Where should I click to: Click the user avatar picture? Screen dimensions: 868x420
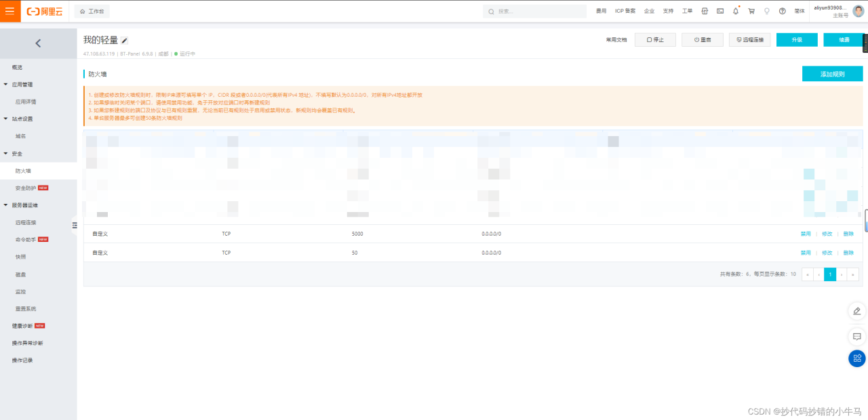pyautogui.click(x=858, y=12)
